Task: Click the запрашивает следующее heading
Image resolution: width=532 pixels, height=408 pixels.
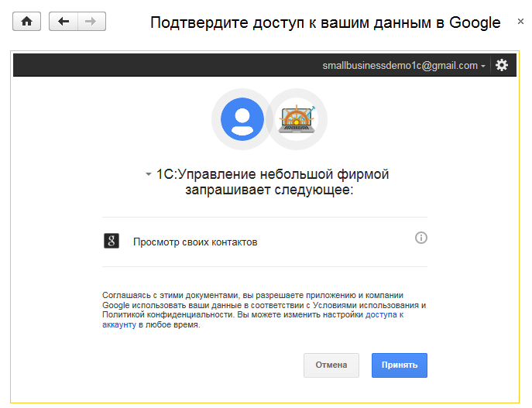Action: 269,190
